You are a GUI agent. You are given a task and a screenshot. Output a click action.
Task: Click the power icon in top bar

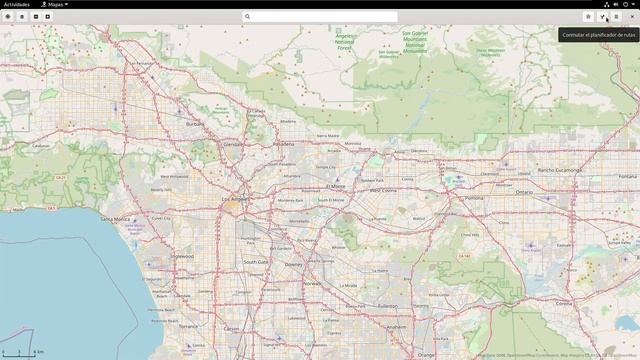point(625,4)
